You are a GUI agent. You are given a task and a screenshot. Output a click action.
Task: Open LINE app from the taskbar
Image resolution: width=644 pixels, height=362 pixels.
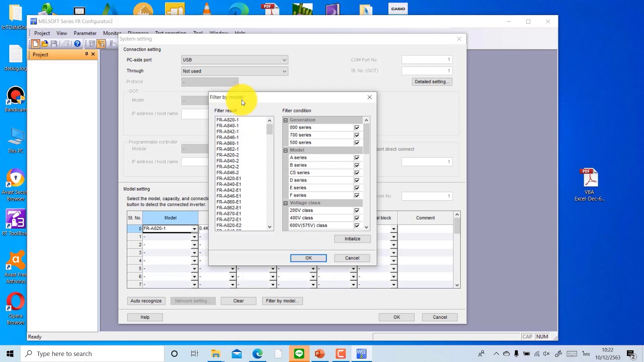299,354
